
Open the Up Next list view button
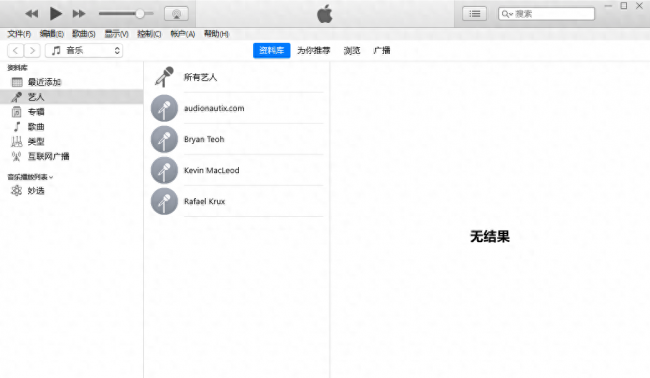[475, 14]
